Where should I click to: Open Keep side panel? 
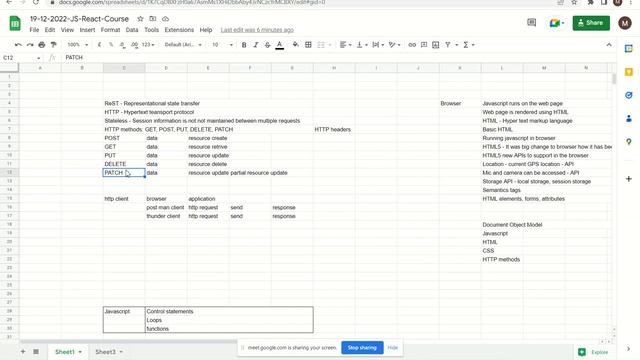[629, 72]
